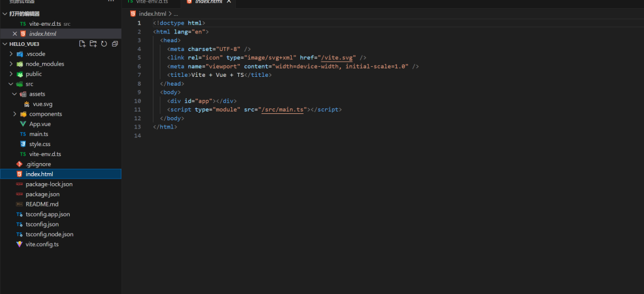This screenshot has width=644, height=294.
Task: Refresh the HELLO_VUE3 explorer tree
Action: [104, 44]
